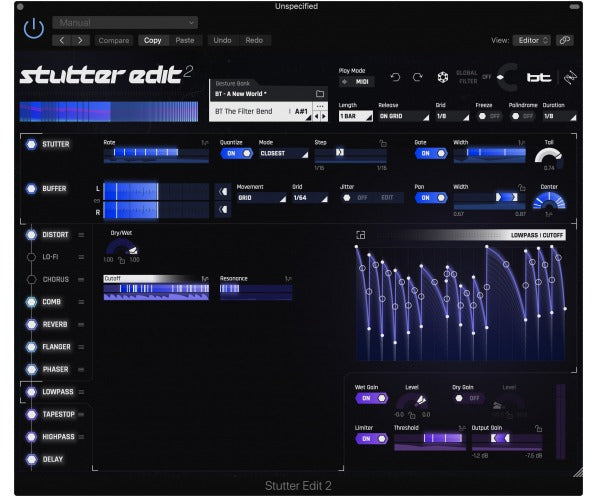
Task: Click the Undo button in header
Action: (222, 40)
